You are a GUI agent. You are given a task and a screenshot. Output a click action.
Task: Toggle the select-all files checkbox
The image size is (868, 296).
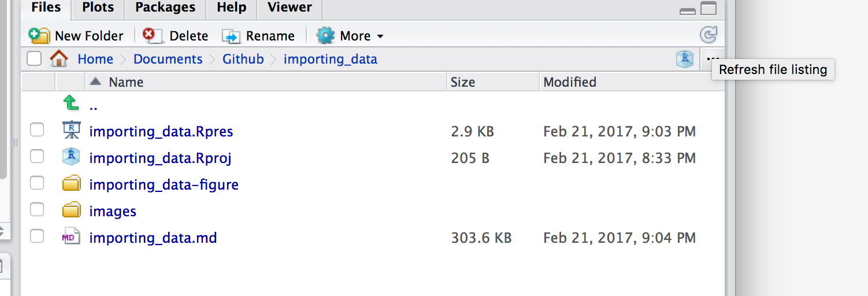click(34, 58)
